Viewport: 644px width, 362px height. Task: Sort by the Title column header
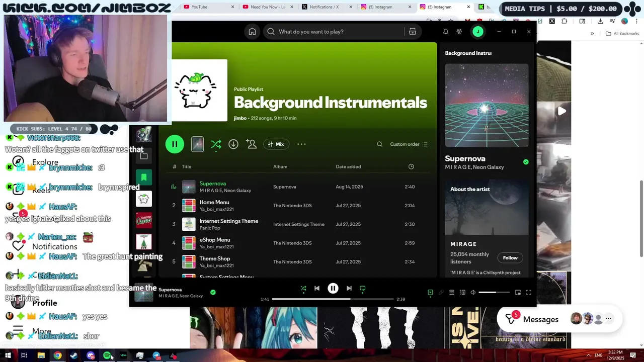tap(187, 166)
